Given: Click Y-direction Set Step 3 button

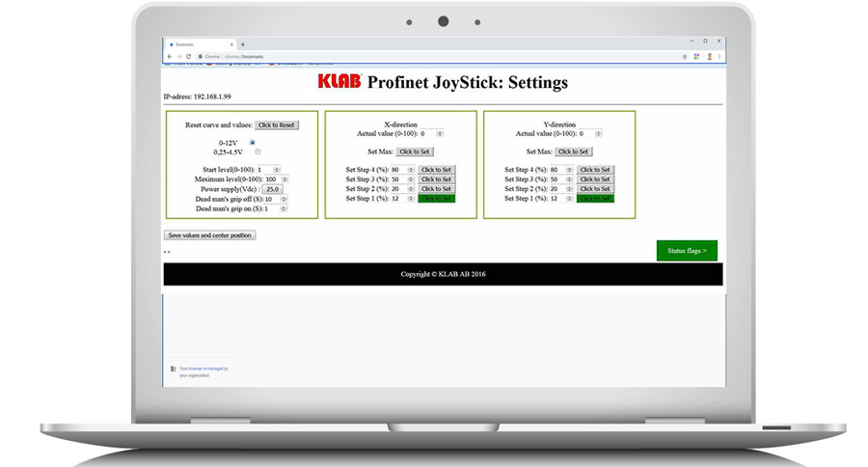Looking at the screenshot, I should point(595,179).
